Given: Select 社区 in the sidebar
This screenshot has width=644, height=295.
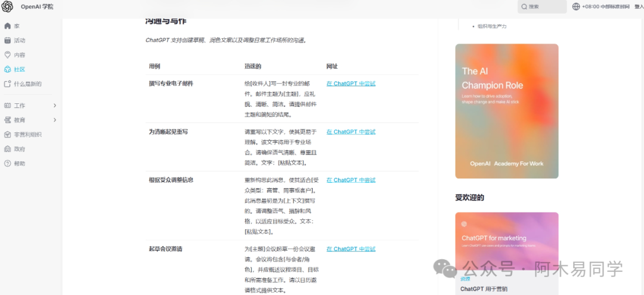Looking at the screenshot, I should (x=20, y=69).
